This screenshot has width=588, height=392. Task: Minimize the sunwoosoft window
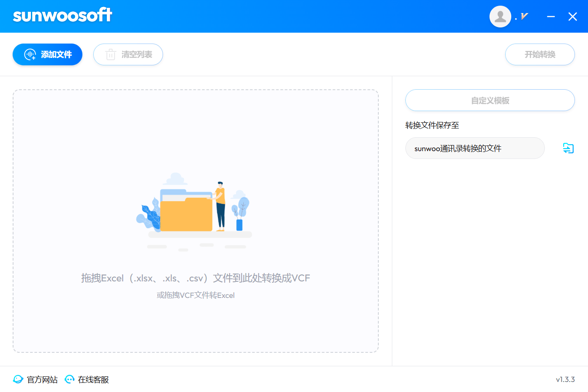pos(551,17)
